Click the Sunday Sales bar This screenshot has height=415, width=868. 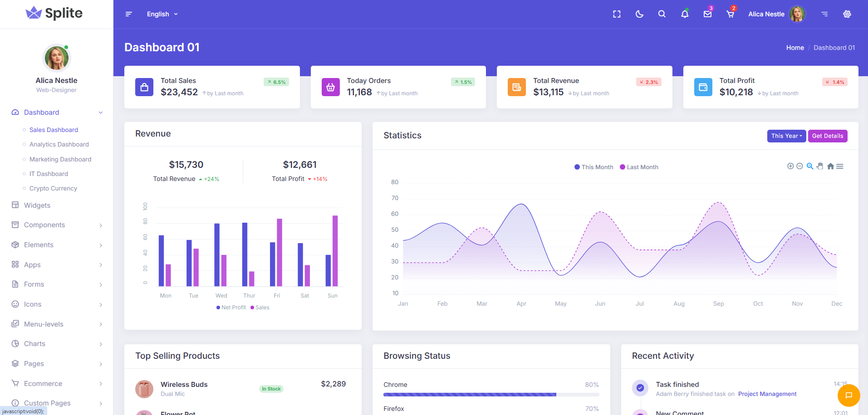pyautogui.click(x=335, y=251)
